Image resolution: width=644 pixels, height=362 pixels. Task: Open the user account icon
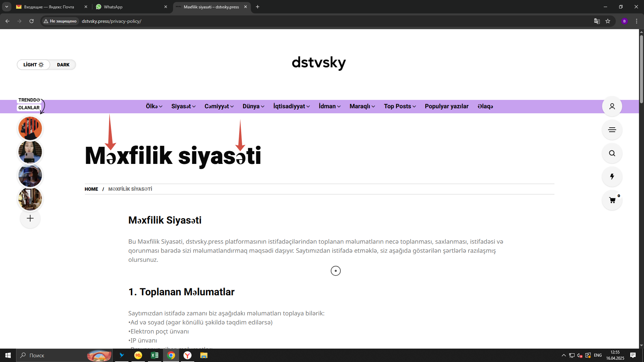point(612,106)
